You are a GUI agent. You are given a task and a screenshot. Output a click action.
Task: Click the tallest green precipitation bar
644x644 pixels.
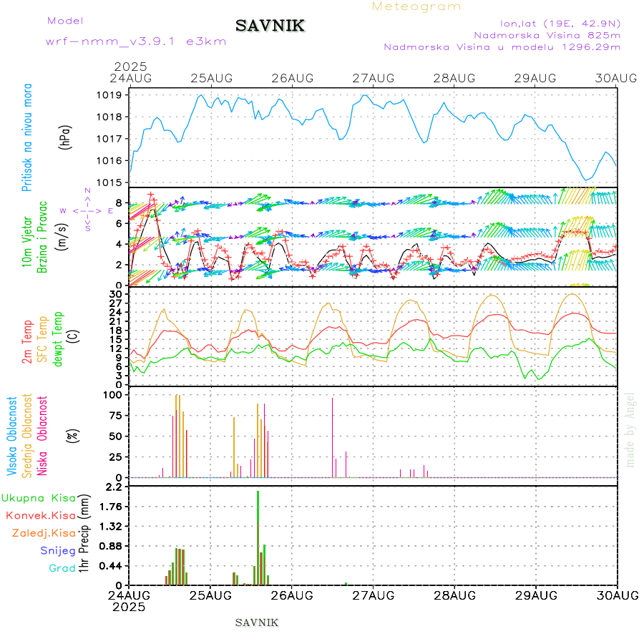pyautogui.click(x=258, y=537)
